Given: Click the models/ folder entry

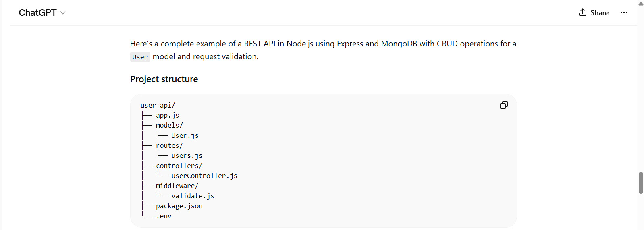Looking at the screenshot, I should coord(169,126).
